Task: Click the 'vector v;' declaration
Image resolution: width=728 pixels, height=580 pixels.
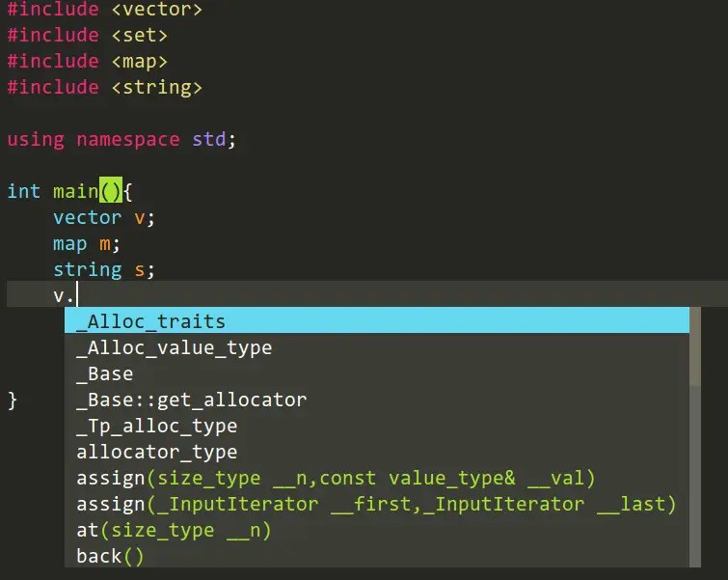Action: click(x=103, y=217)
